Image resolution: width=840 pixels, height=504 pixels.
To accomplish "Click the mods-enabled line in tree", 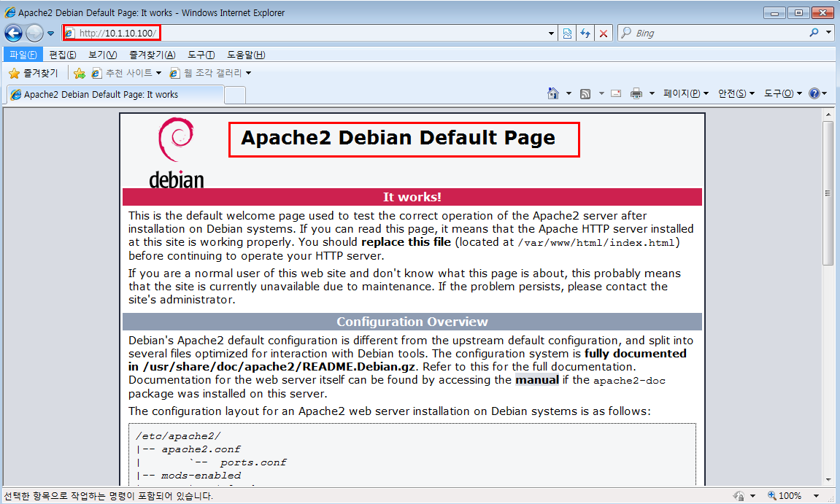I will coord(201,475).
